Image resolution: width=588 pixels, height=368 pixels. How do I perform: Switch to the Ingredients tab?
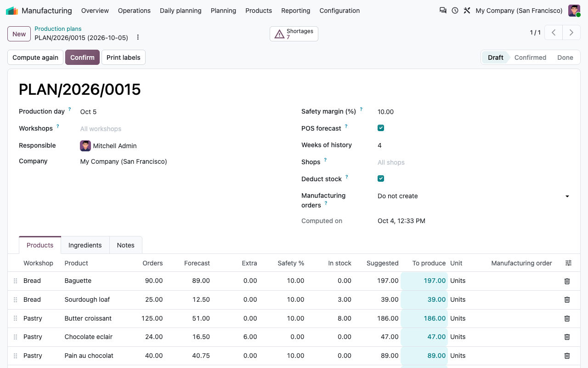[x=85, y=245]
